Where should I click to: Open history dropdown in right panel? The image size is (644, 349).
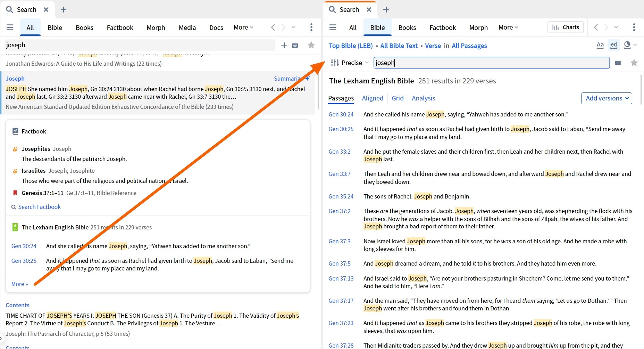click(x=616, y=27)
